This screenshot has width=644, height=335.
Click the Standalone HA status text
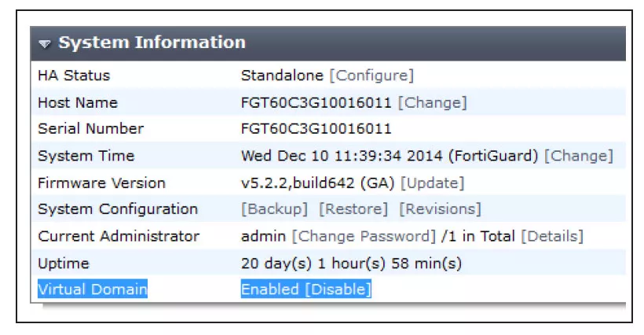pyautogui.click(x=282, y=75)
